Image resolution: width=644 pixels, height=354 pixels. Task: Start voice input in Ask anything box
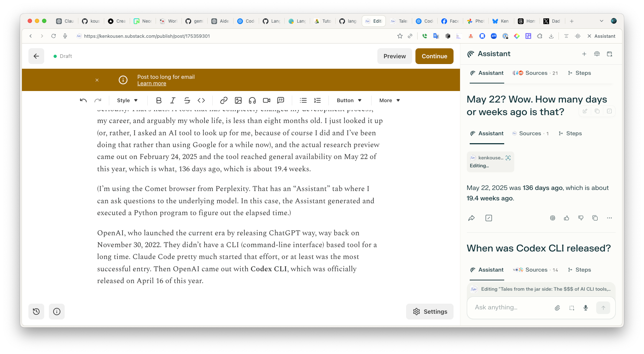pos(586,308)
